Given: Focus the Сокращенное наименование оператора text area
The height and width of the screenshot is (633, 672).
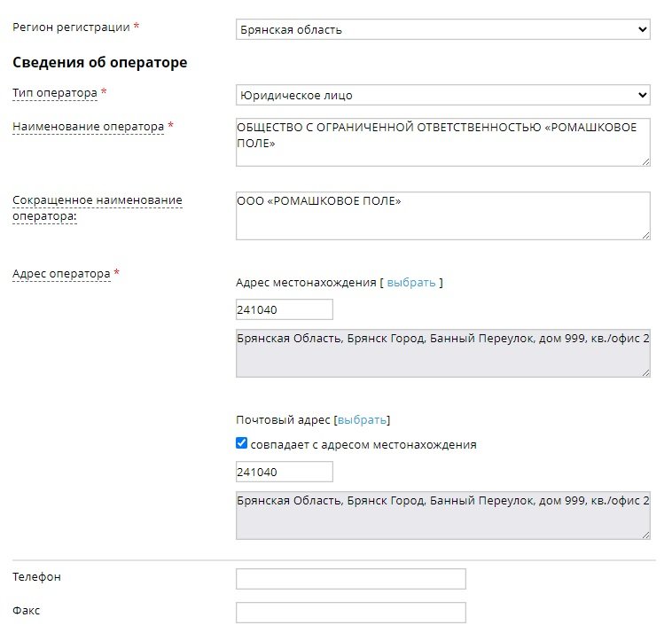Looking at the screenshot, I should (x=443, y=215).
